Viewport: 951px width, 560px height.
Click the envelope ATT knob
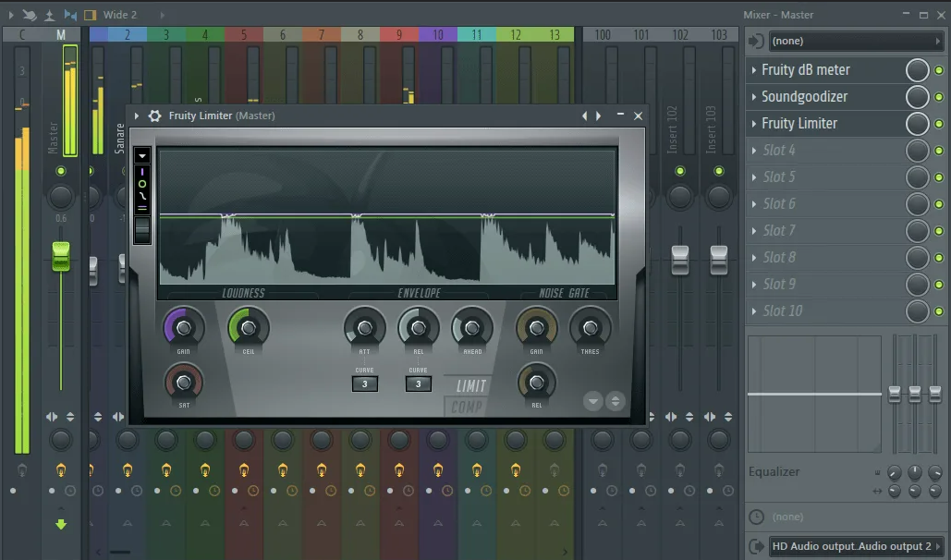tap(364, 328)
